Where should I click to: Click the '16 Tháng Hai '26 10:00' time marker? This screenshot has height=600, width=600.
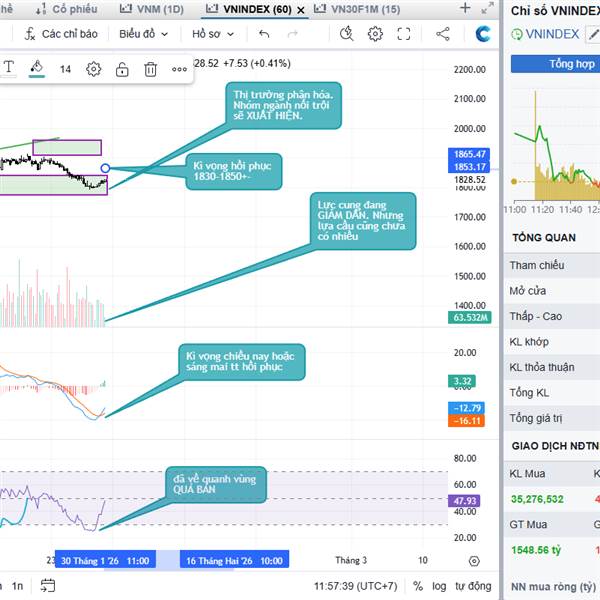235,561
